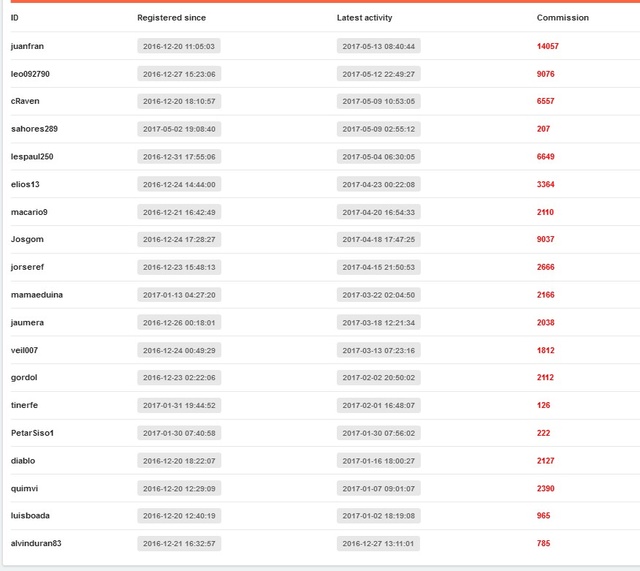Select user macario9
Viewport: 640px width, 571px height.
pos(29,212)
